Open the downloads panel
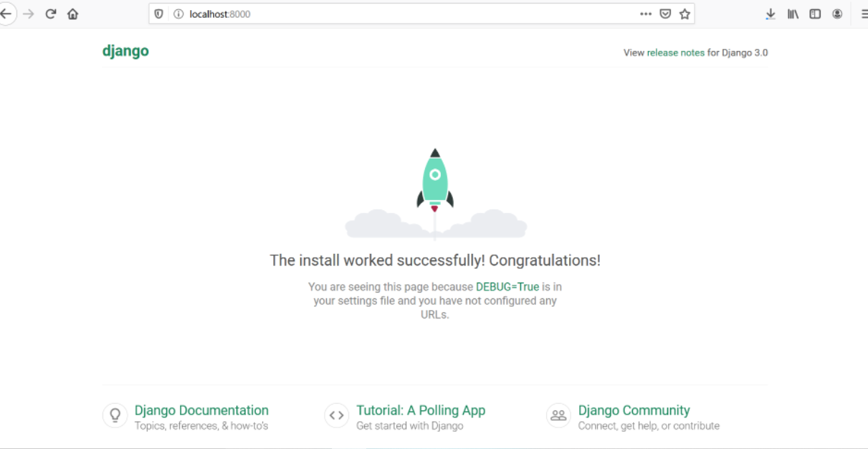The width and height of the screenshot is (868, 449). (x=771, y=14)
